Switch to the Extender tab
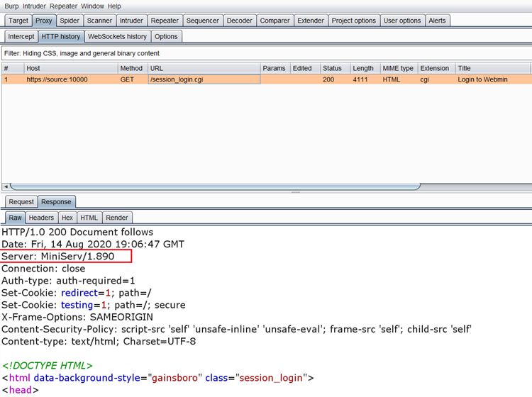This screenshot has width=532, height=397. (x=311, y=21)
